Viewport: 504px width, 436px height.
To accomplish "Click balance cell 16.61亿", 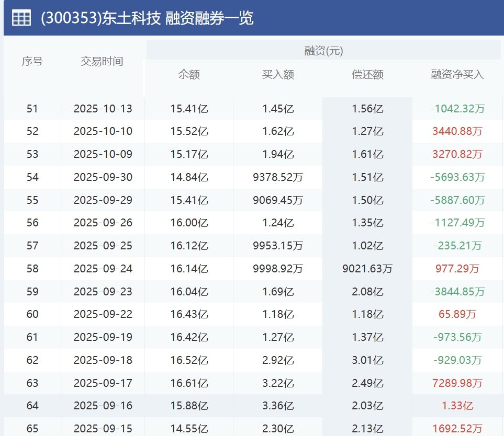I will pyautogui.click(x=189, y=383).
